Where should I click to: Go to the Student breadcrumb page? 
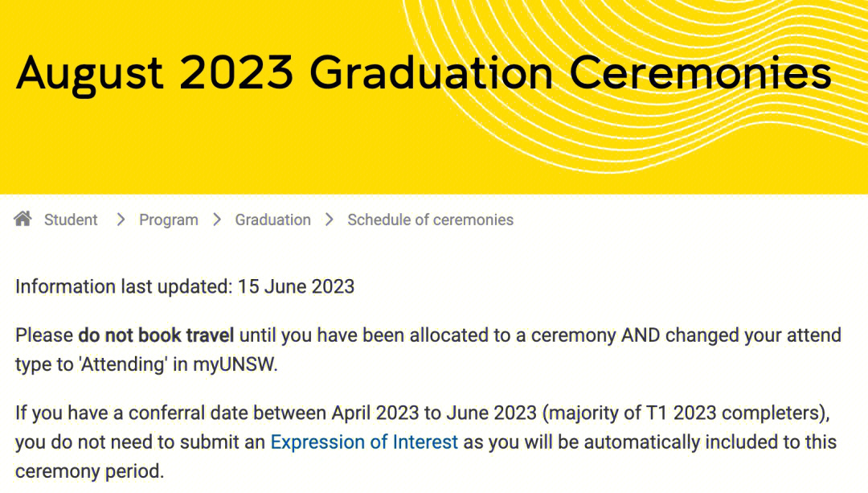[71, 220]
